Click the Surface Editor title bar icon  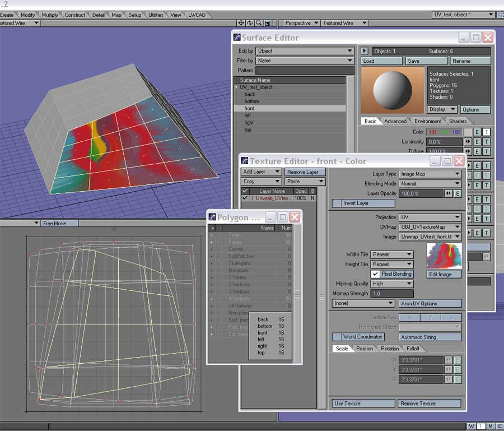[x=237, y=38]
